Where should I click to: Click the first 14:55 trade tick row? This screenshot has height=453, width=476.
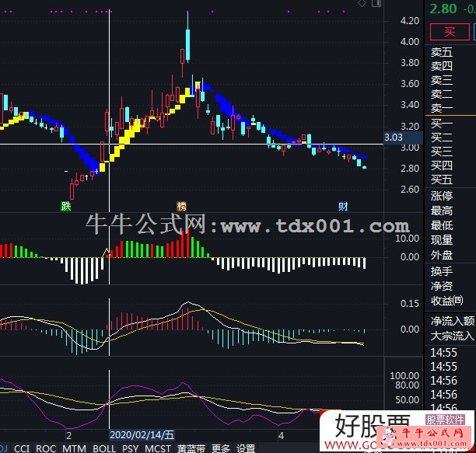point(443,353)
